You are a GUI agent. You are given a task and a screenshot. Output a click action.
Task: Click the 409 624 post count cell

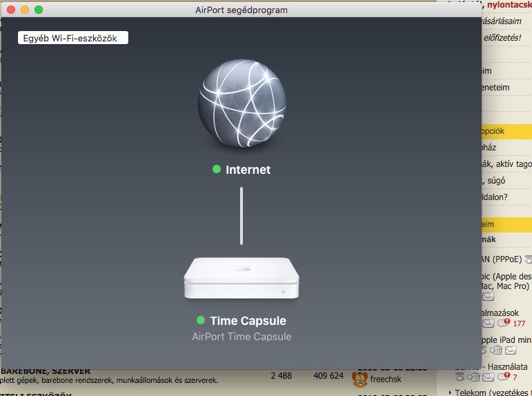[328, 375]
